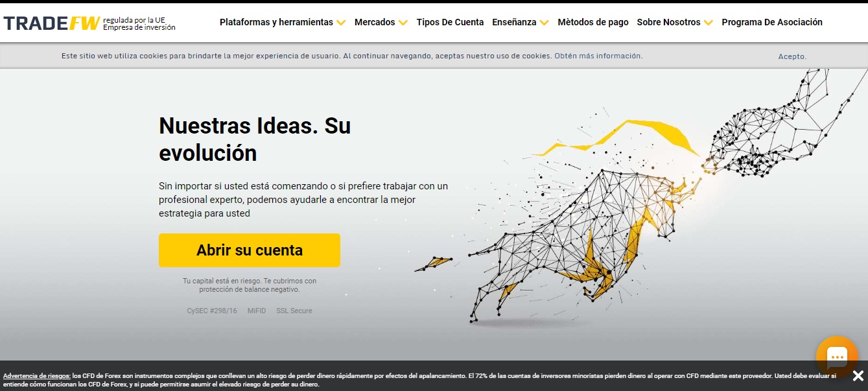This screenshot has height=391, width=868.
Task: Expand the Mercados dropdown arrow
Action: click(403, 23)
